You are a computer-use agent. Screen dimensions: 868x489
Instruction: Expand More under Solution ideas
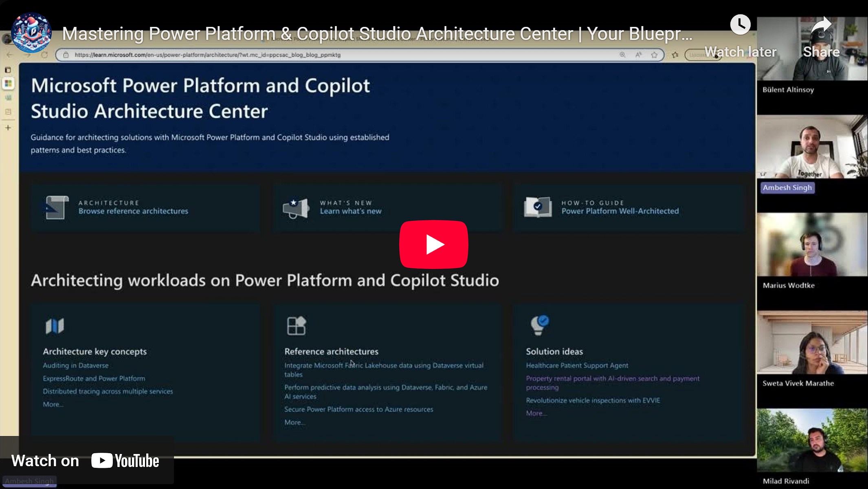536,413
